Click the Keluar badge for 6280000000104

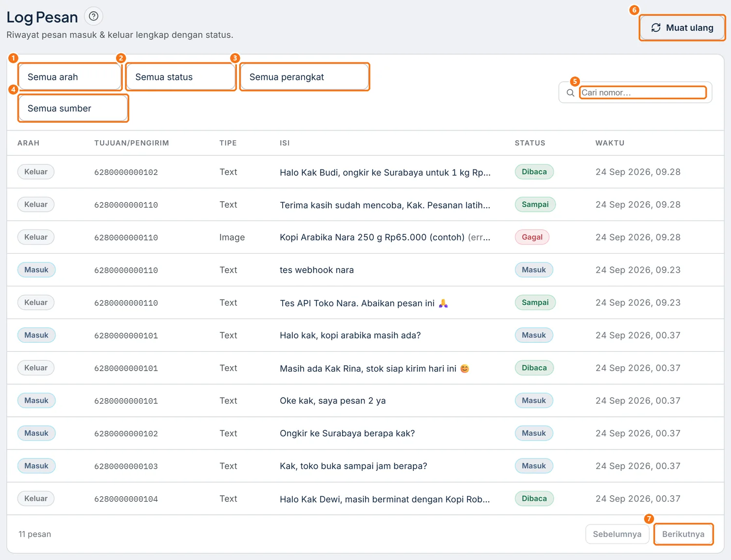[x=36, y=499]
